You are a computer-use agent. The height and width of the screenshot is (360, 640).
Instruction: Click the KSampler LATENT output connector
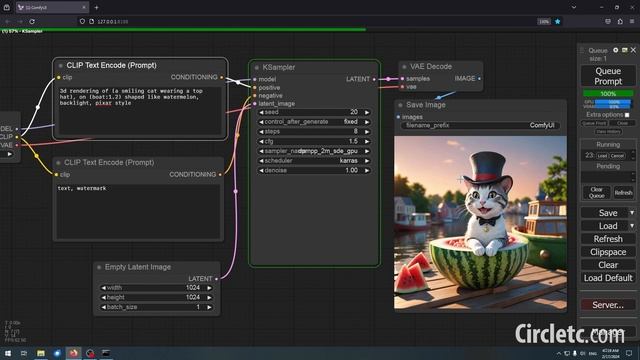pyautogui.click(x=374, y=79)
